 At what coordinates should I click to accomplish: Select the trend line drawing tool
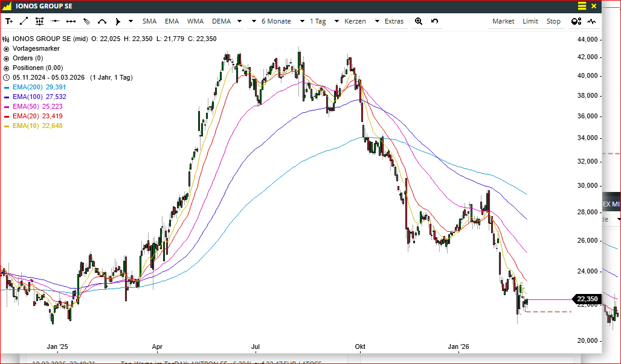pyautogui.click(x=24, y=21)
